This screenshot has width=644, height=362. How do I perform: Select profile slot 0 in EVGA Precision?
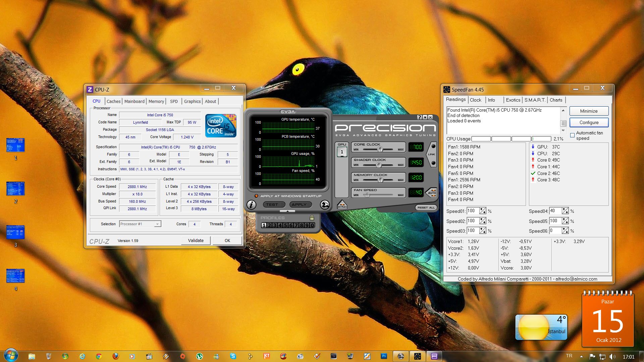(312, 225)
